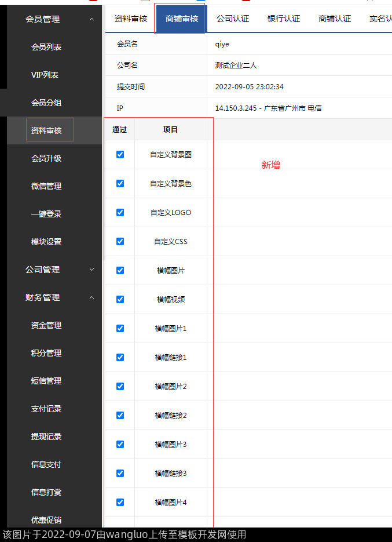Go to VIP列表 in the sidebar
Viewport: 392px width, 542px height.
pyautogui.click(x=45, y=75)
